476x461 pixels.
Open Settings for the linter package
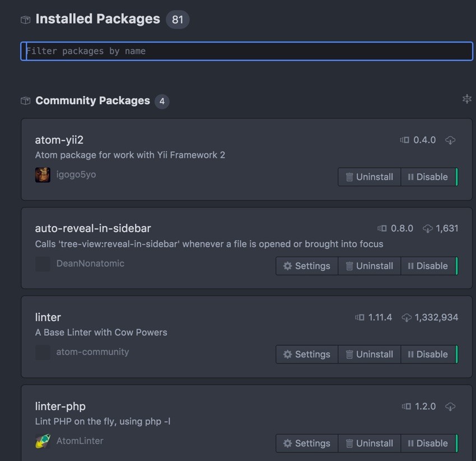click(x=307, y=354)
